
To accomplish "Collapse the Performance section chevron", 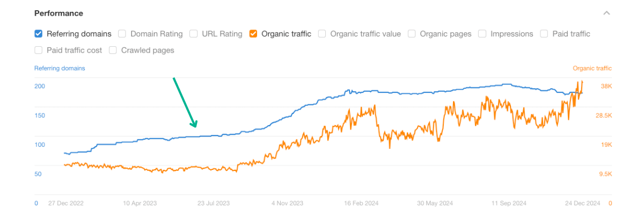I will [x=606, y=13].
